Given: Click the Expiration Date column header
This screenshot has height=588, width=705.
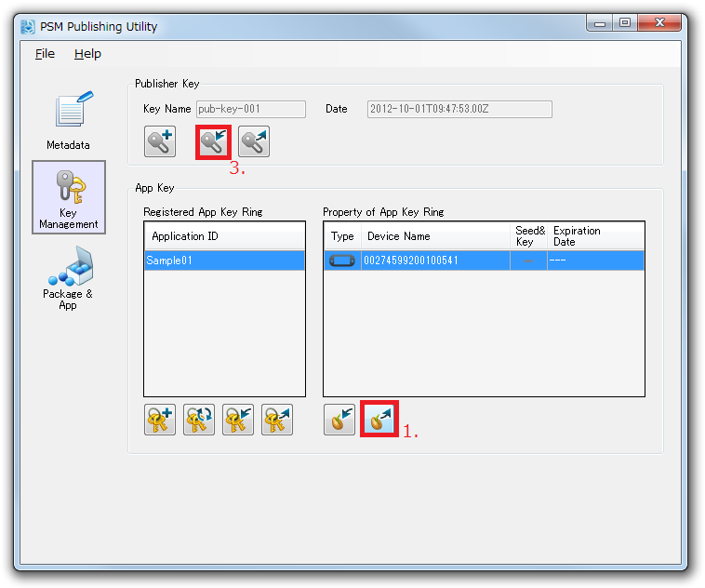Looking at the screenshot, I should coord(595,236).
